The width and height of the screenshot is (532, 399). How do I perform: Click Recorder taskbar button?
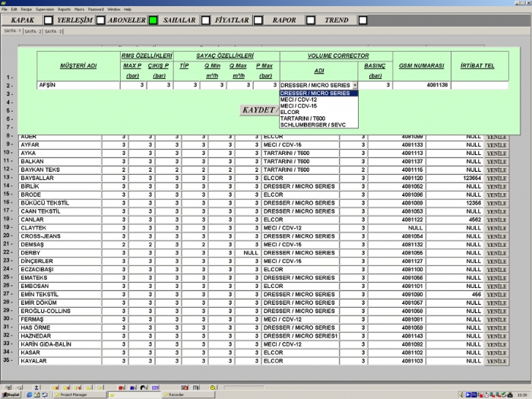pos(188,395)
